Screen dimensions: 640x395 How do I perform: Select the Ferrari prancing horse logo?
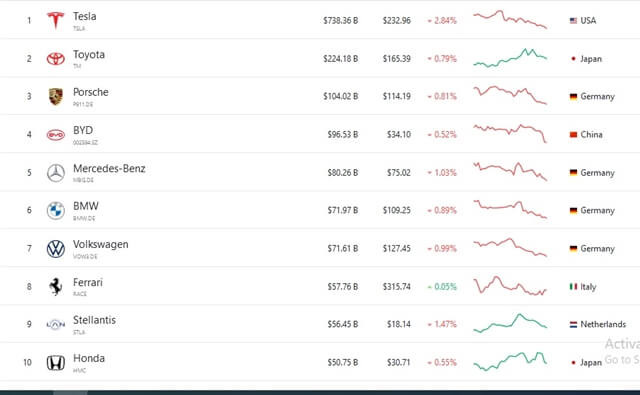point(56,286)
